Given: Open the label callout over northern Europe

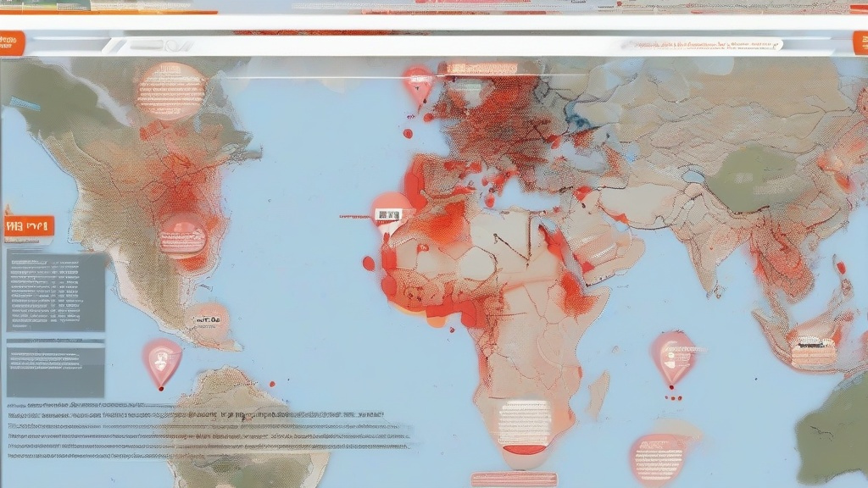Looking at the screenshot, I should tap(481, 68).
